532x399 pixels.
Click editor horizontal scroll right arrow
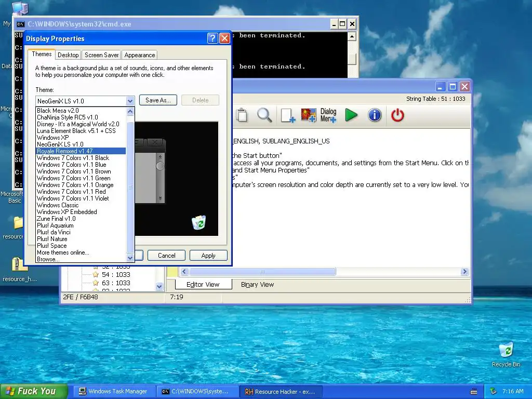tap(464, 271)
